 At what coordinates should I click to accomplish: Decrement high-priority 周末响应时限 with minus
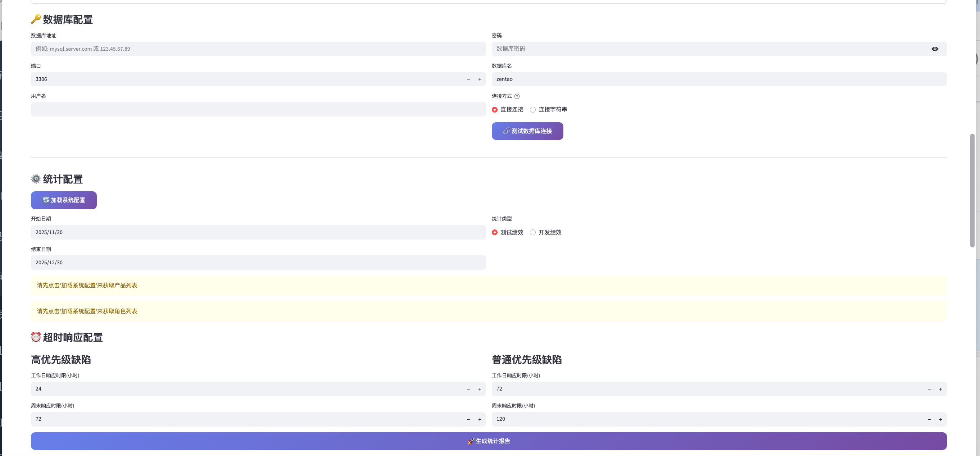(x=468, y=419)
